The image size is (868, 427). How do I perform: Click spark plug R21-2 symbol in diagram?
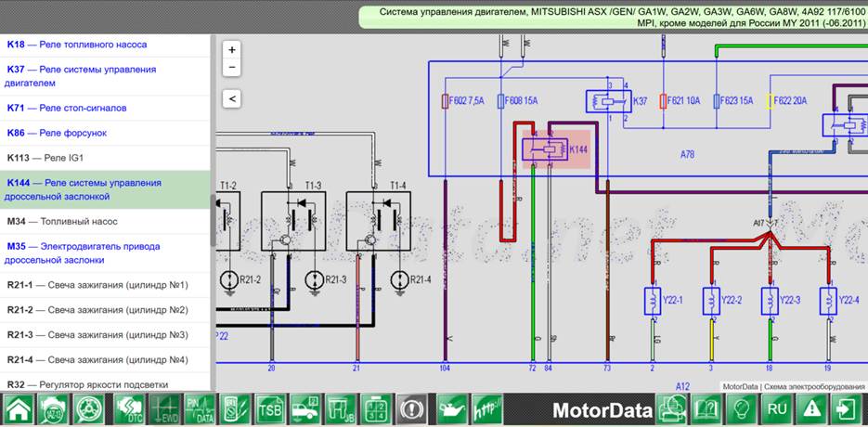tap(229, 280)
